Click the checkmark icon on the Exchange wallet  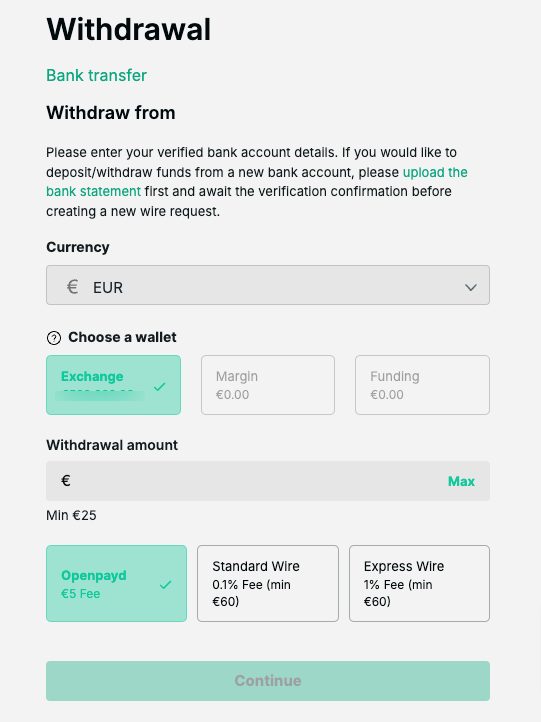coord(159,387)
